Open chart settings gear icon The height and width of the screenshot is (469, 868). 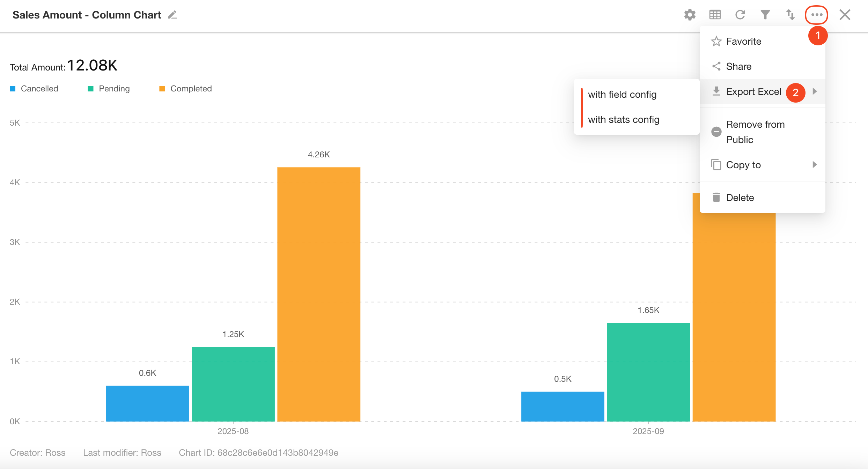click(690, 15)
